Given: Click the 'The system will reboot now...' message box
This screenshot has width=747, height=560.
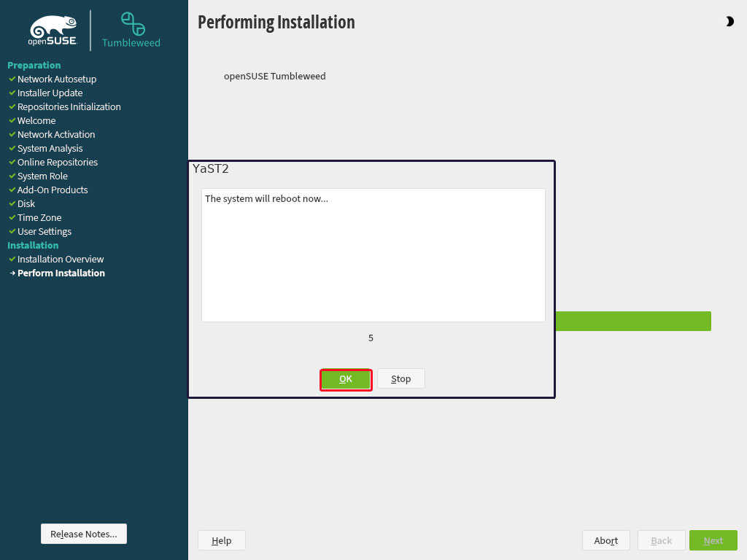Looking at the screenshot, I should (373, 255).
